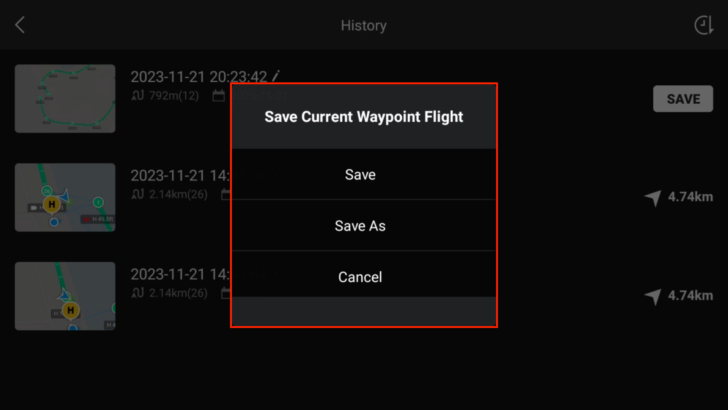
Task: Select the second flight entry dated 2023-11-21 14
Action: 180,176
